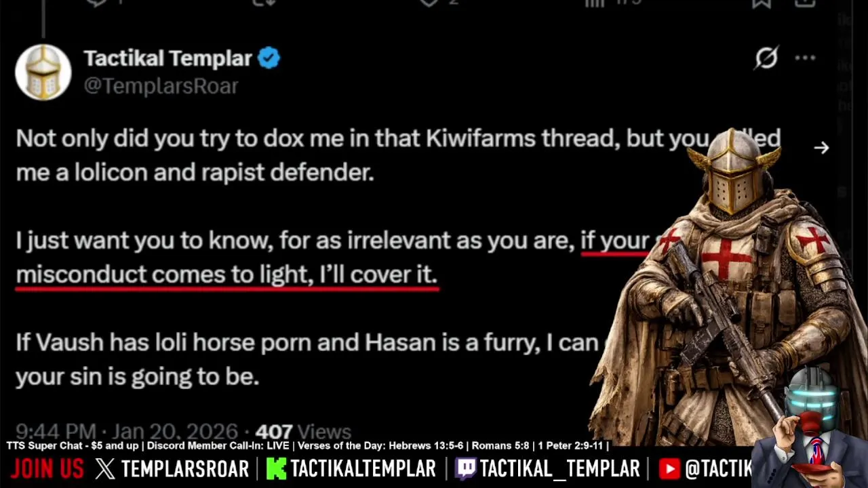Click the X logo in bottom banner
Image resolution: width=868 pixels, height=488 pixels.
pyautogui.click(x=105, y=468)
